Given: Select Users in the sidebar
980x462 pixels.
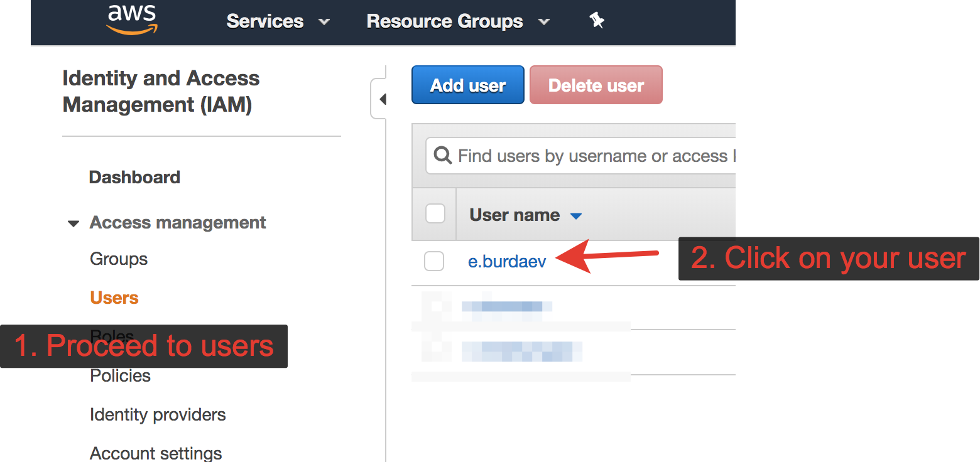Looking at the screenshot, I should click(x=114, y=298).
